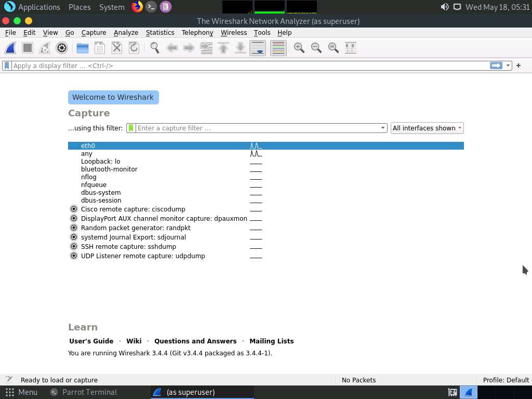Open the Firefox launcher in top panel

coord(137,7)
